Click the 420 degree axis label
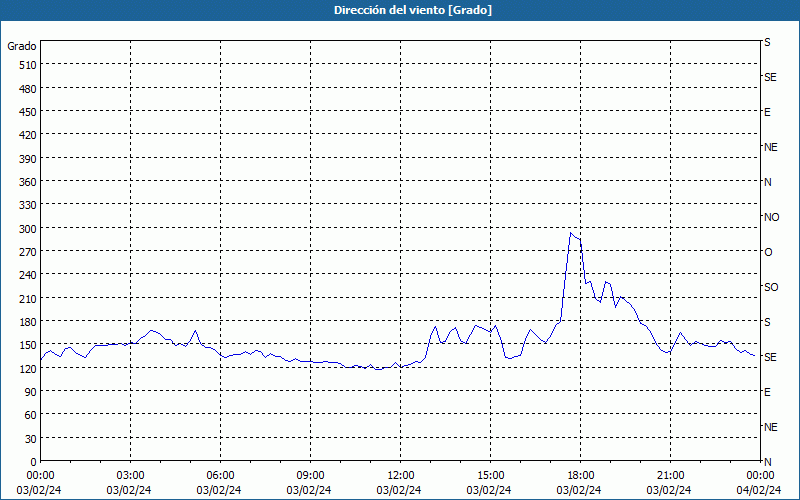Screen dimensions: 800x500 click(x=28, y=135)
